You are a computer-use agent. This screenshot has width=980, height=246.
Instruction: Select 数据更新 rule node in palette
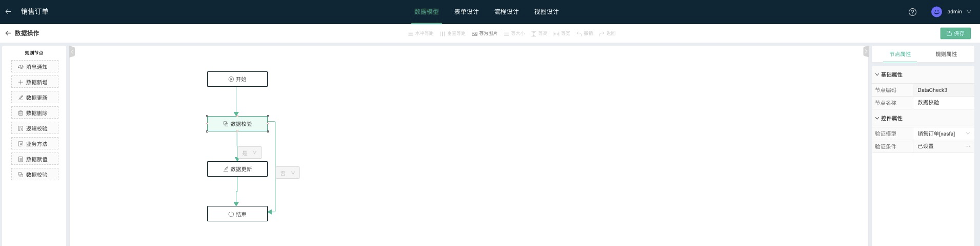click(35, 98)
